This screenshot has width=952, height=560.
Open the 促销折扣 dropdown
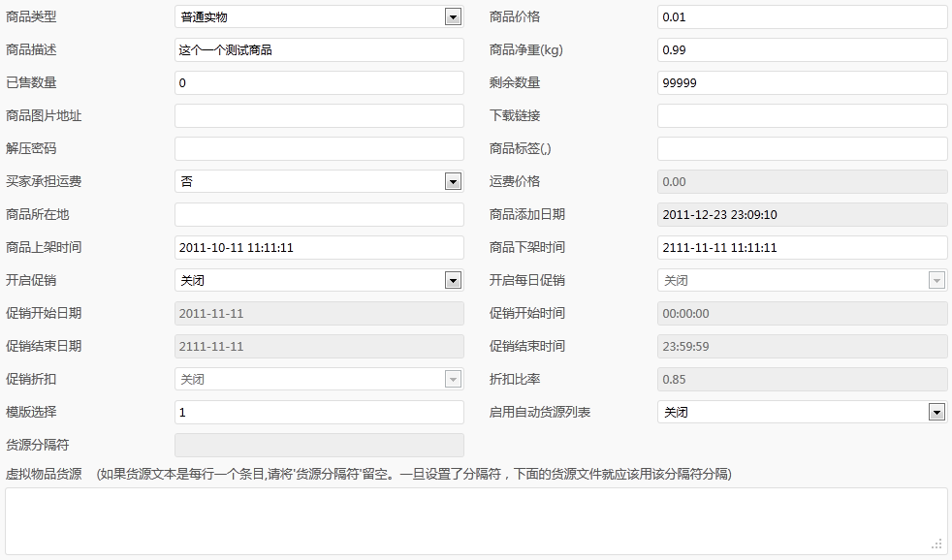[x=319, y=379]
